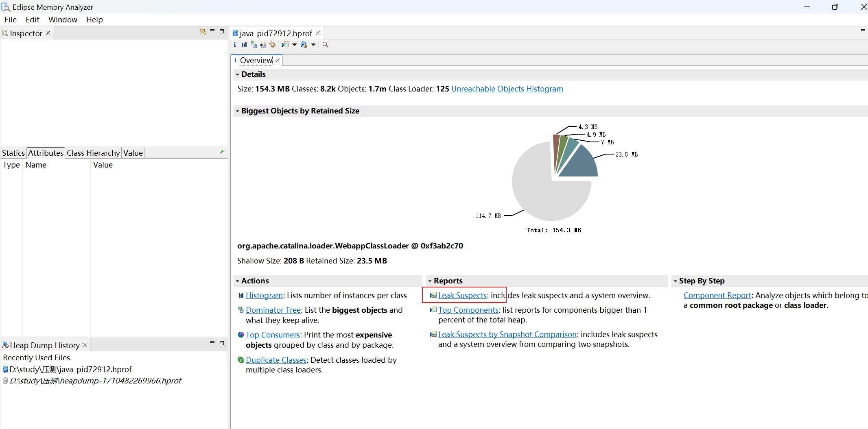Open the OQL query editor icon

(263, 45)
